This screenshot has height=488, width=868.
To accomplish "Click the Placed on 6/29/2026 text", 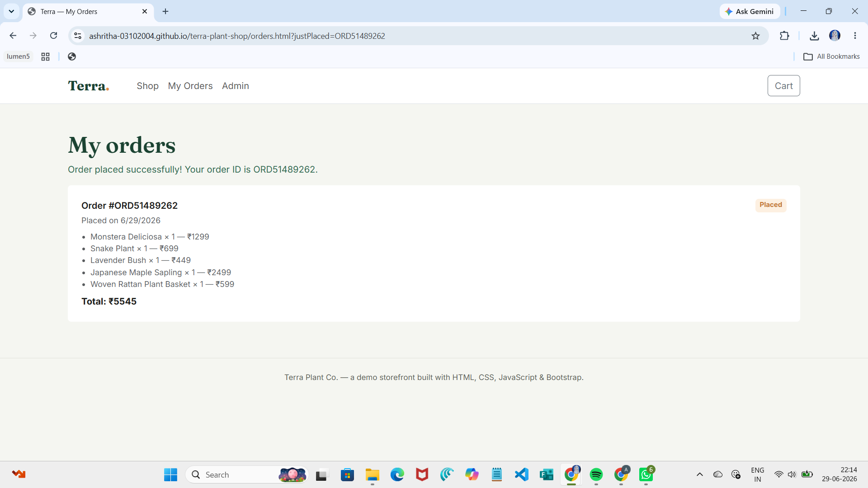I will 121,221.
